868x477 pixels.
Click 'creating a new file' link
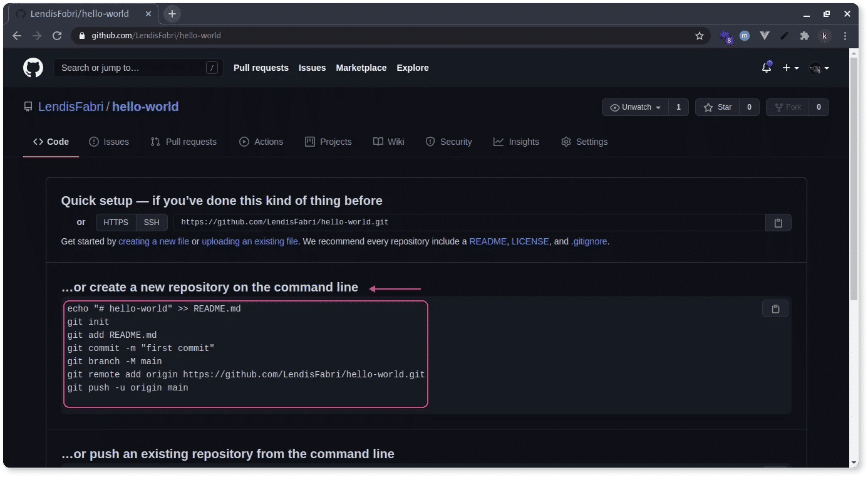click(x=153, y=241)
